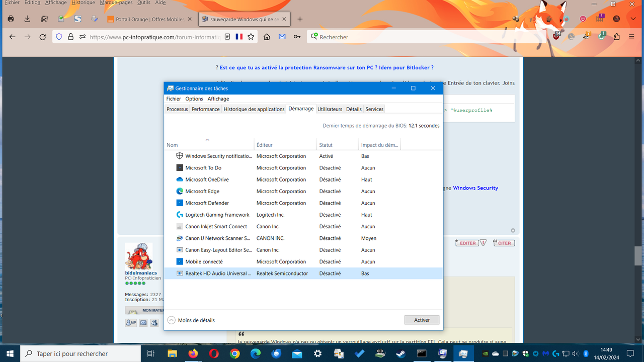
Task: Switch to Historique des applications tab
Action: tap(254, 109)
